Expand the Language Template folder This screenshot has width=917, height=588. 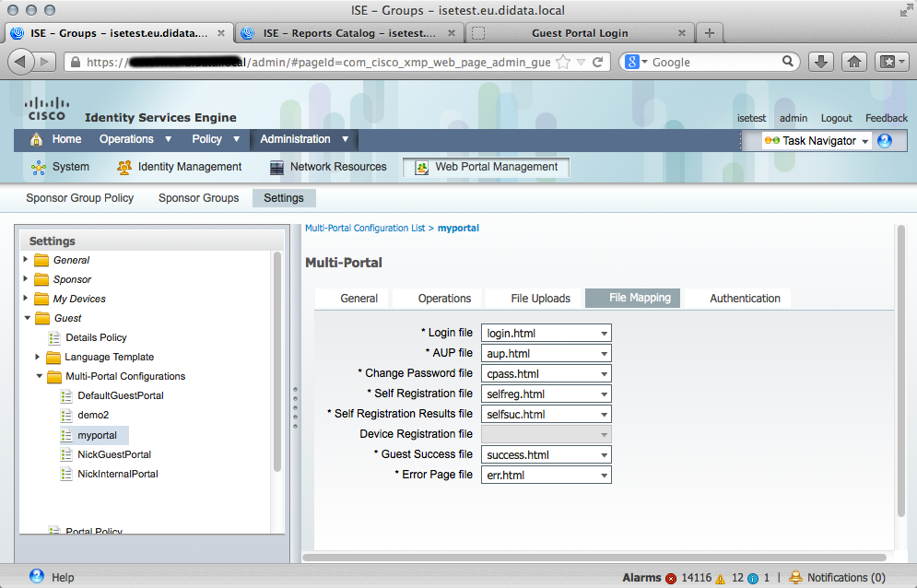[x=38, y=357]
